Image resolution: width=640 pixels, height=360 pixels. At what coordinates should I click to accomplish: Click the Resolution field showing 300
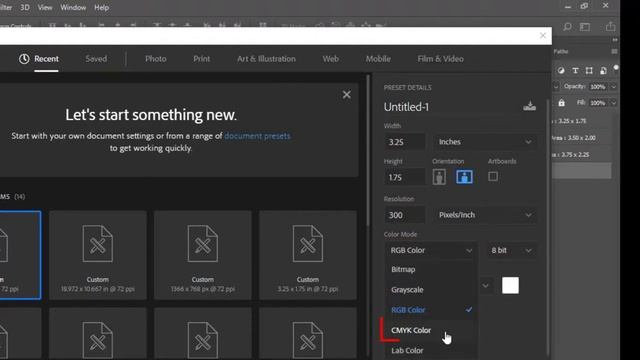[405, 215]
